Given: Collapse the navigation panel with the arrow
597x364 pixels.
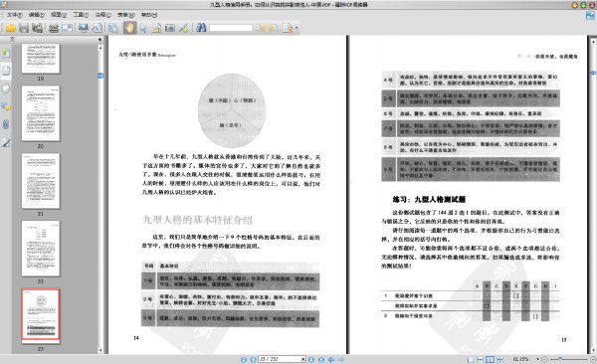Looking at the screenshot, I should coord(99,39).
